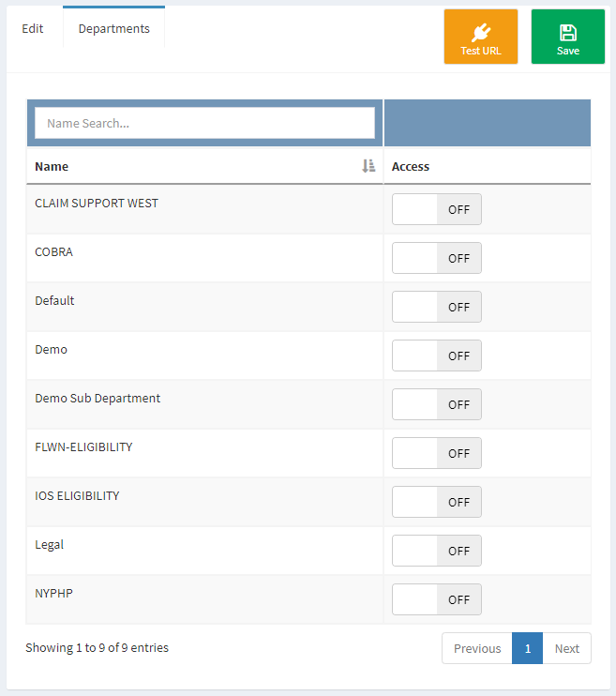Toggle access for CLAIM SUPPORT WEST
Viewport: 616px width, 696px height.
[x=437, y=209]
